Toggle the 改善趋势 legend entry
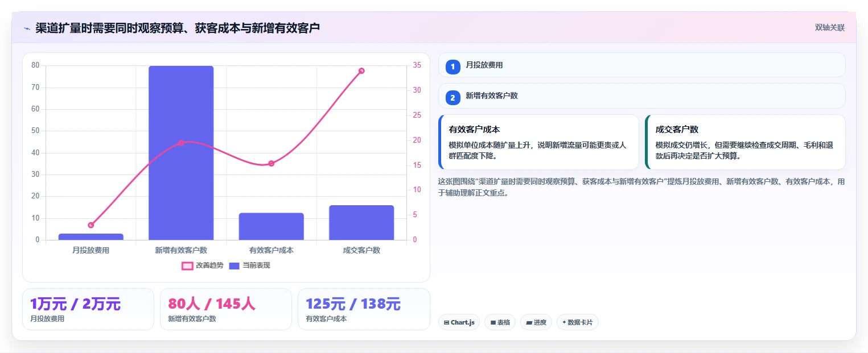This screenshot has width=868, height=353. pyautogui.click(x=202, y=265)
